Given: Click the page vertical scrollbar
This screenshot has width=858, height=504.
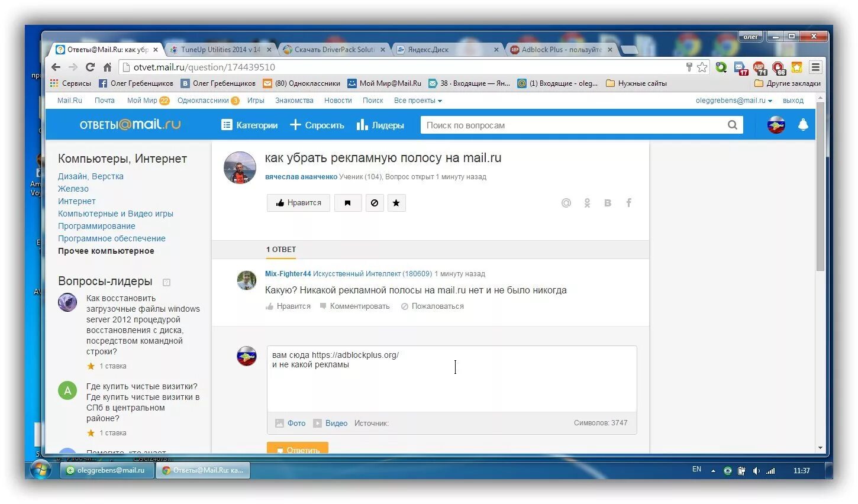Looking at the screenshot, I should tap(820, 186).
